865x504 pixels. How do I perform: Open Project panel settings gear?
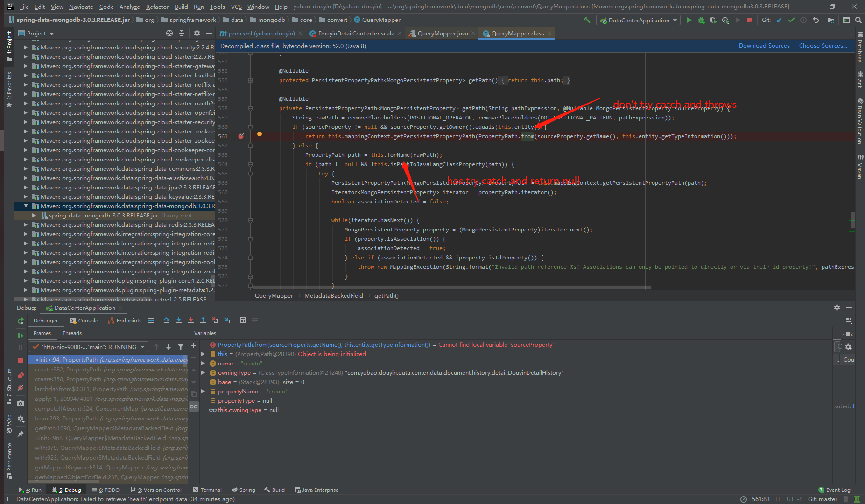(197, 33)
